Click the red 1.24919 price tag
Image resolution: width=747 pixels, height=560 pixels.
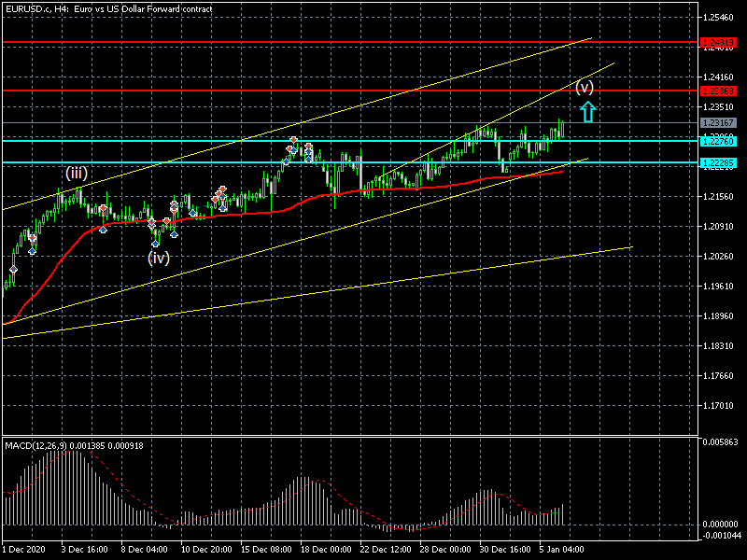tap(718, 43)
